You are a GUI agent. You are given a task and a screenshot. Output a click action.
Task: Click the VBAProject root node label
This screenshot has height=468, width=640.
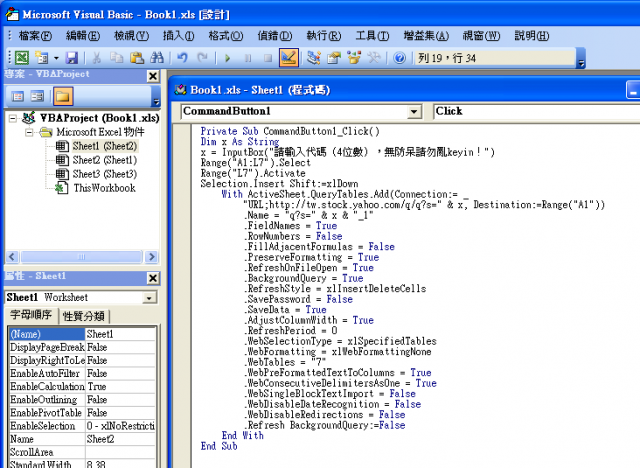click(99, 118)
